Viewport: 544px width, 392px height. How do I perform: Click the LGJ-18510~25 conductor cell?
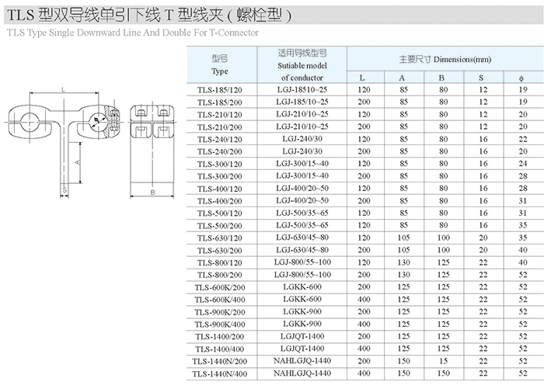tap(302, 90)
